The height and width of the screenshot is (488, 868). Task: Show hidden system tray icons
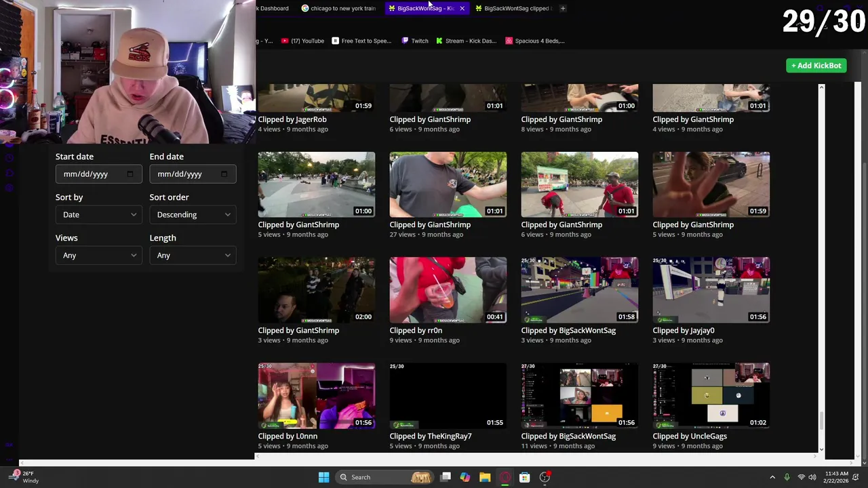pyautogui.click(x=772, y=477)
